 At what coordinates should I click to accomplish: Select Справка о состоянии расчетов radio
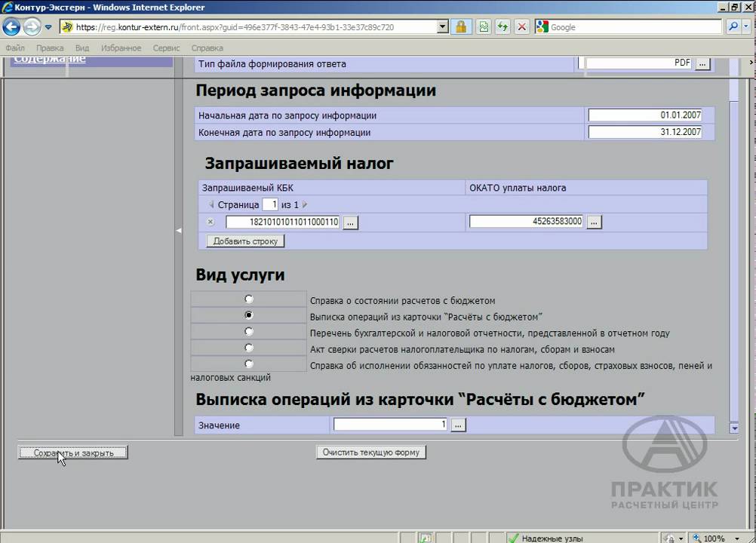pos(249,299)
